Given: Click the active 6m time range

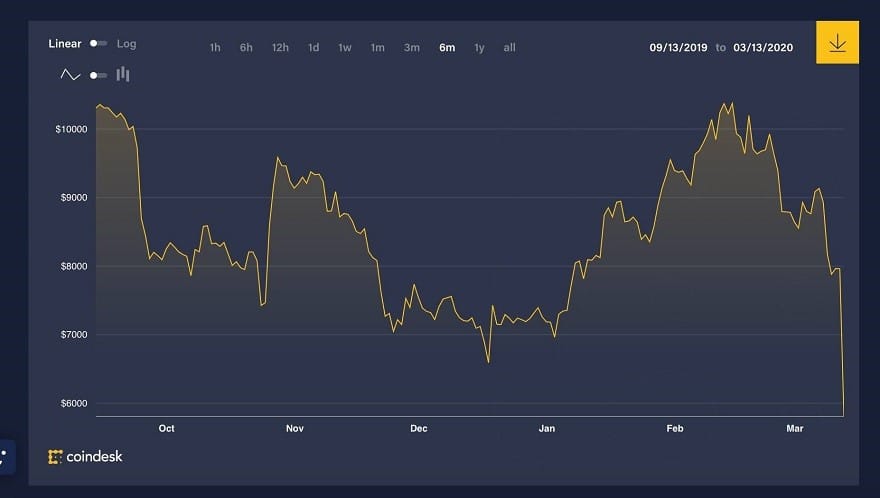Looking at the screenshot, I should (x=446, y=48).
